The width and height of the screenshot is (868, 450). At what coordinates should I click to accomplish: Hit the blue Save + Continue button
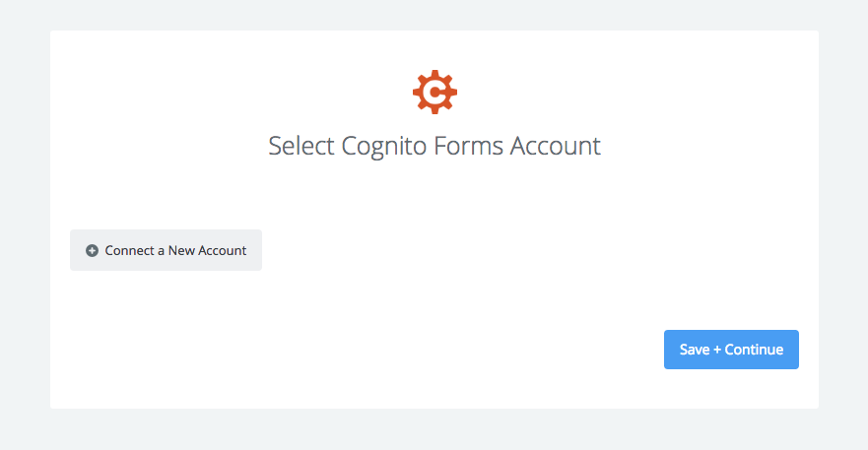tap(731, 350)
